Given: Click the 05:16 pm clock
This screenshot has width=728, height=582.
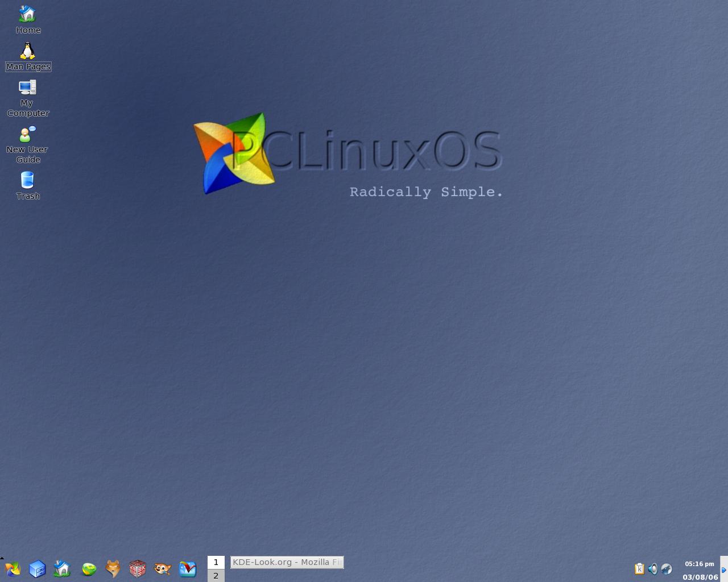Looking at the screenshot, I should (x=699, y=564).
